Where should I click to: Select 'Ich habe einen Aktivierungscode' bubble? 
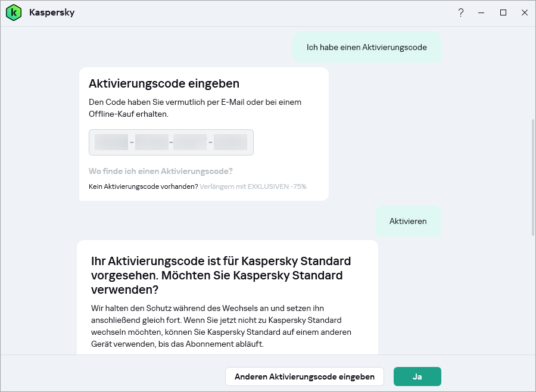pos(367,47)
